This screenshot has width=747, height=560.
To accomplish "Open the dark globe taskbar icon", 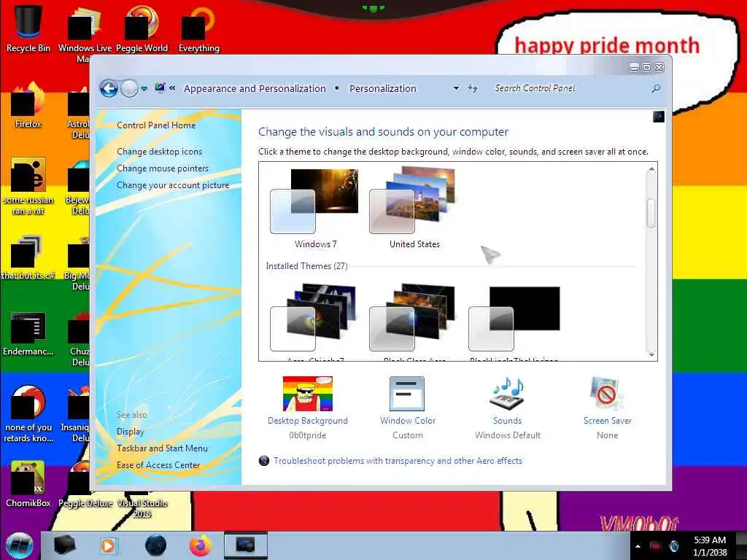I will coord(155,545).
